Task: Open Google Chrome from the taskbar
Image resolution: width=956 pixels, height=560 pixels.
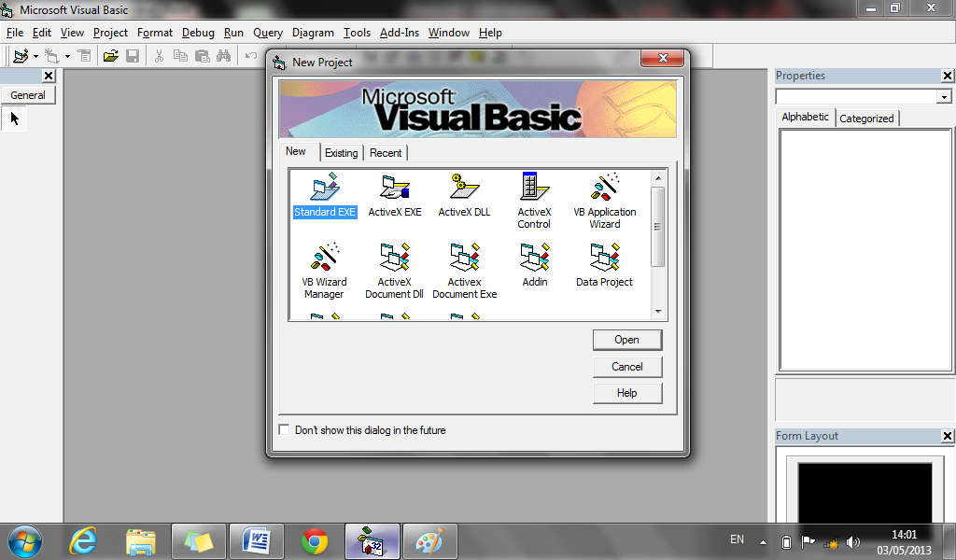Action: point(315,541)
